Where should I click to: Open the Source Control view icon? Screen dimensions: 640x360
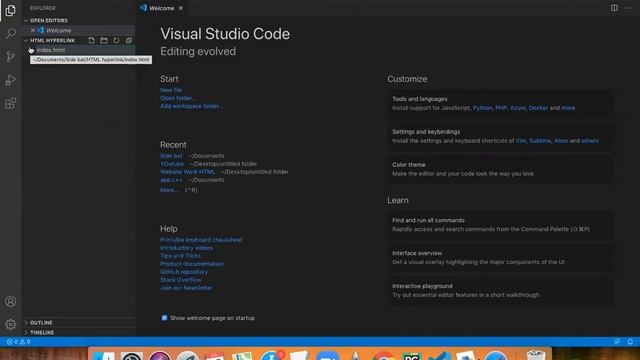(11, 57)
